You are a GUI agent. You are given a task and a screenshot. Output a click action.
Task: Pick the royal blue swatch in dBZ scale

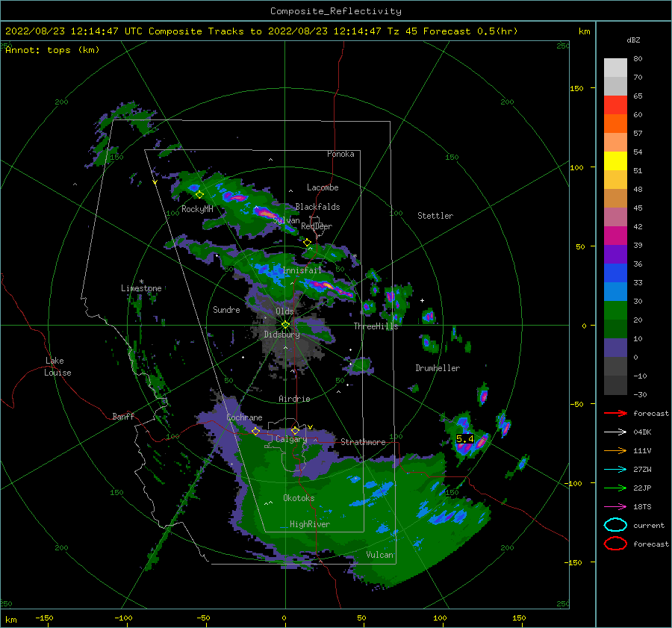point(615,273)
